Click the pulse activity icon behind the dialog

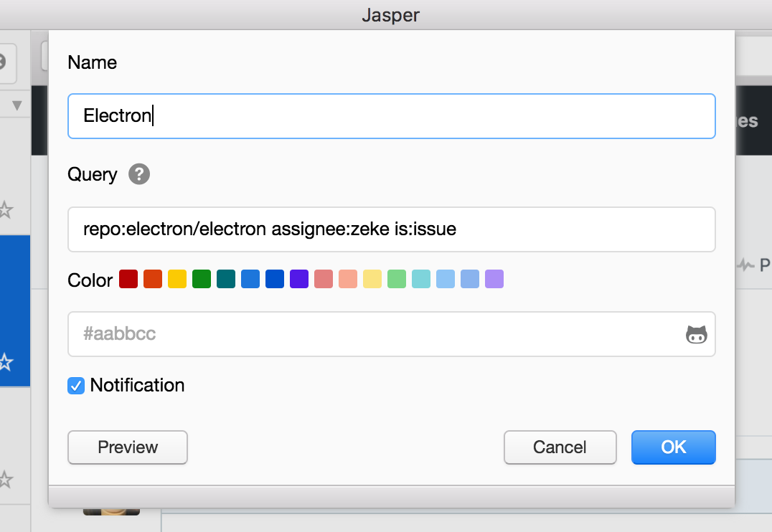click(x=746, y=265)
